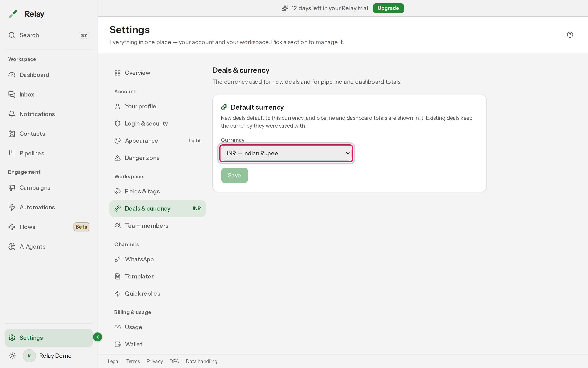Open the Danger zone section
The height and width of the screenshot is (368, 588).
[x=157, y=158]
